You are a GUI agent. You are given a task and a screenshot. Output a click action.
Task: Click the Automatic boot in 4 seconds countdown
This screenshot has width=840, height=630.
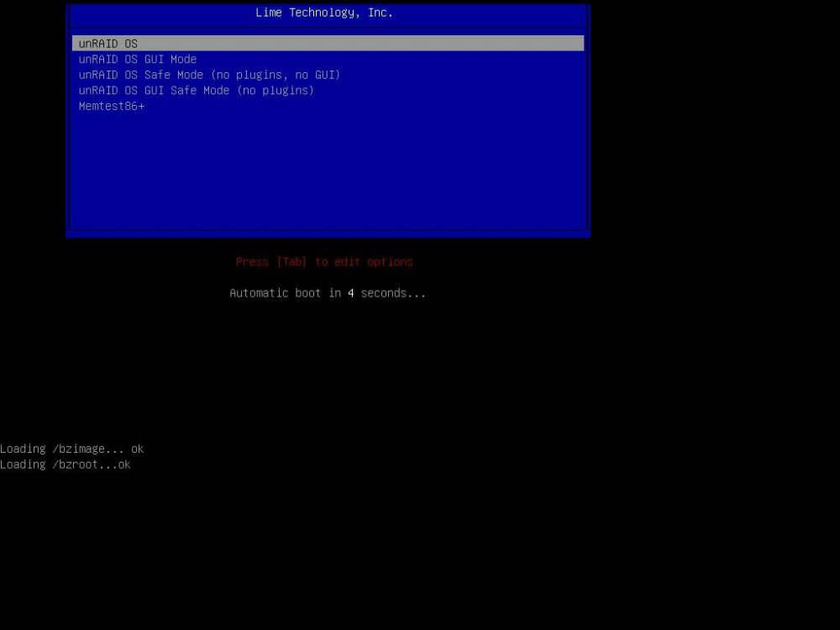pos(328,293)
